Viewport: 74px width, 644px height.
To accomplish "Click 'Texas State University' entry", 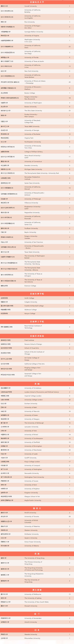I will pyautogui.click(x=32, y=252).
